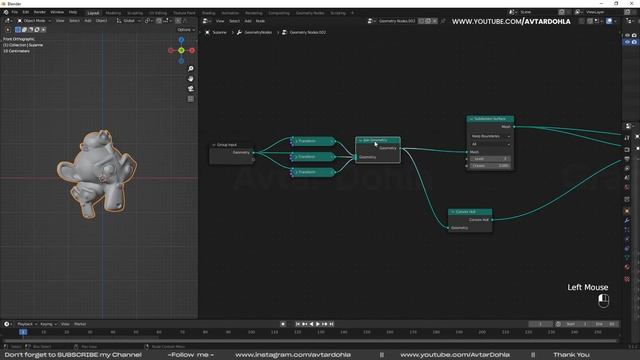This screenshot has width=640, height=360.
Task: Open the Object Mode dropdown
Action: [34, 20]
